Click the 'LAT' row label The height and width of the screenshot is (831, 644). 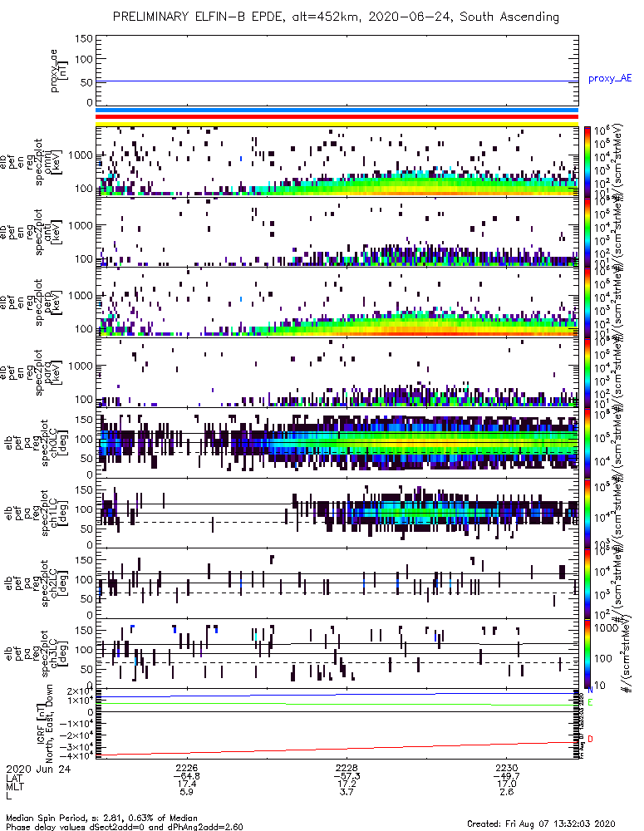pyautogui.click(x=14, y=778)
